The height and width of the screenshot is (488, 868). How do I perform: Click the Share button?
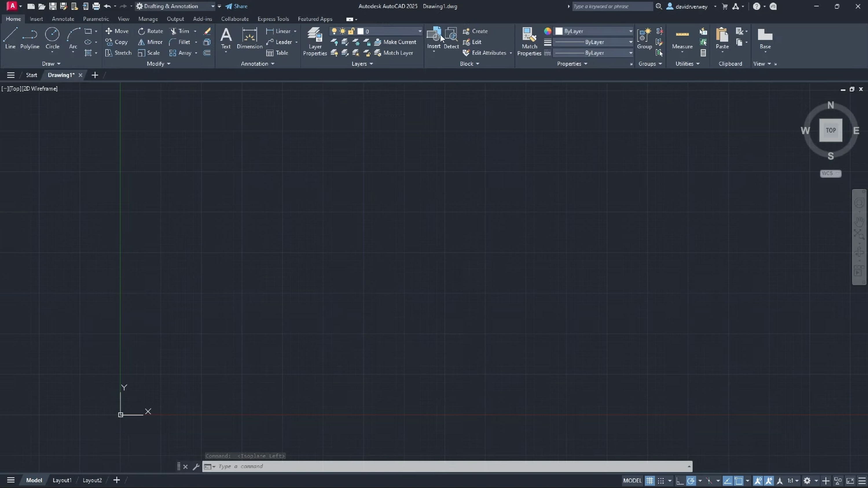(236, 6)
